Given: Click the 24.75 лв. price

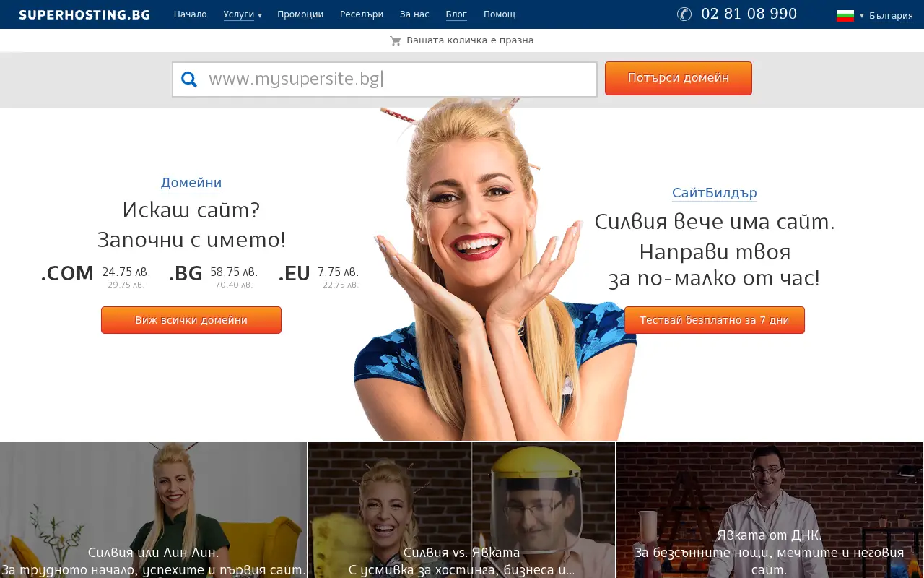Looking at the screenshot, I should tap(126, 272).
